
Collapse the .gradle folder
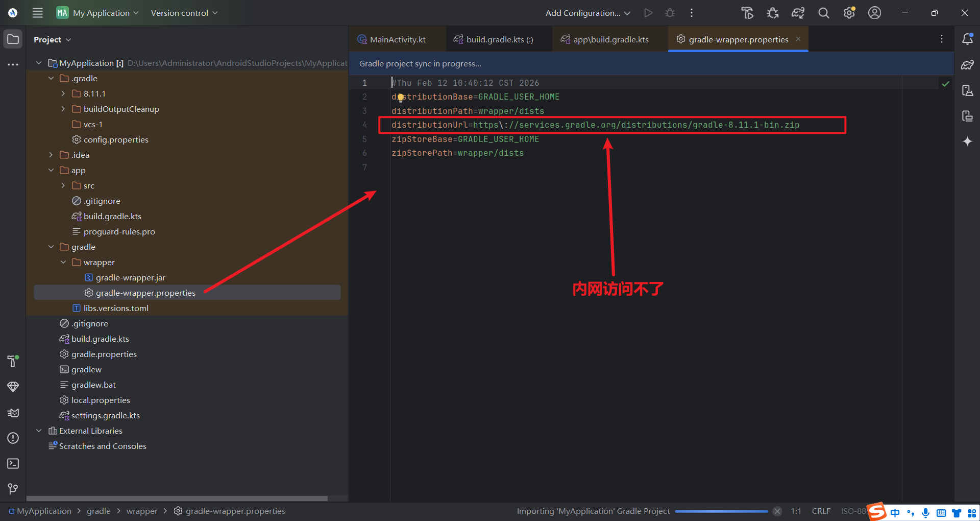point(51,78)
